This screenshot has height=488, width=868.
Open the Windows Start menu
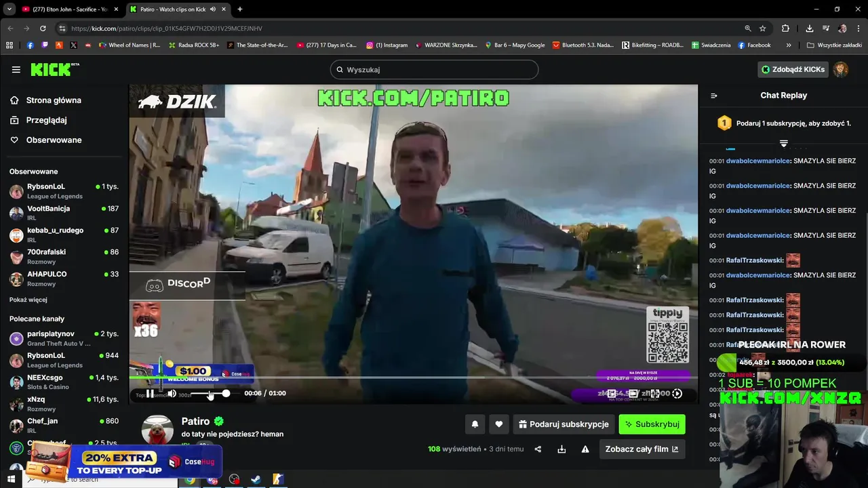11,479
